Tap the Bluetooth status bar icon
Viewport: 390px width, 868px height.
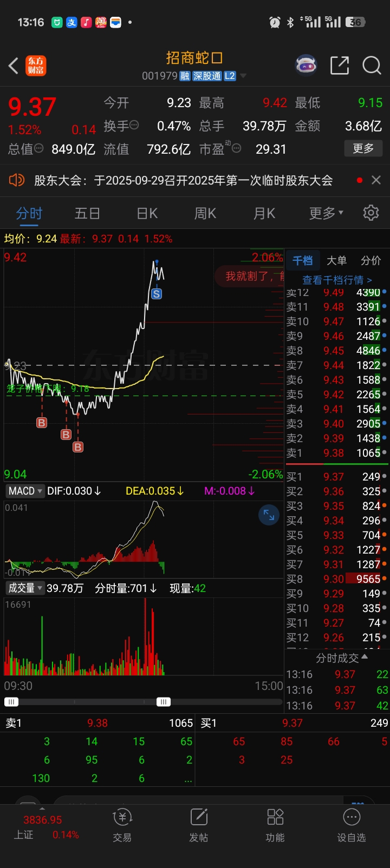click(x=290, y=22)
